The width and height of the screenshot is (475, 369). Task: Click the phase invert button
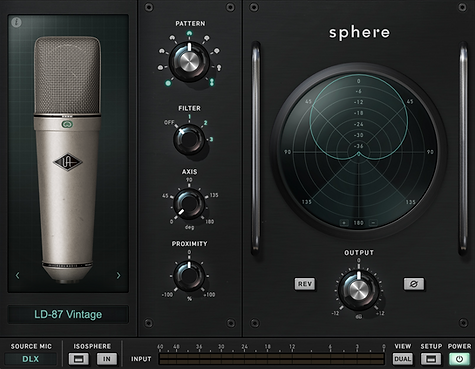point(414,284)
